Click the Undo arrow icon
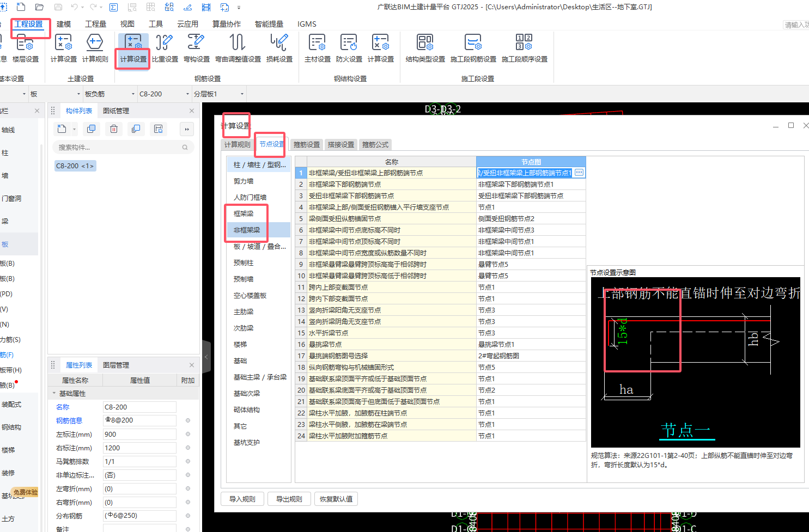809x532 pixels. coord(75,7)
